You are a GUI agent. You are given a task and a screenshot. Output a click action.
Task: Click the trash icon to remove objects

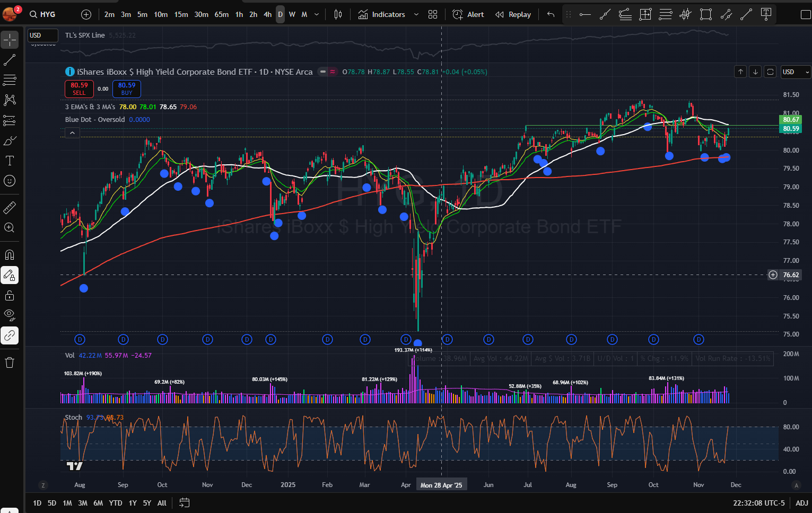coord(10,362)
